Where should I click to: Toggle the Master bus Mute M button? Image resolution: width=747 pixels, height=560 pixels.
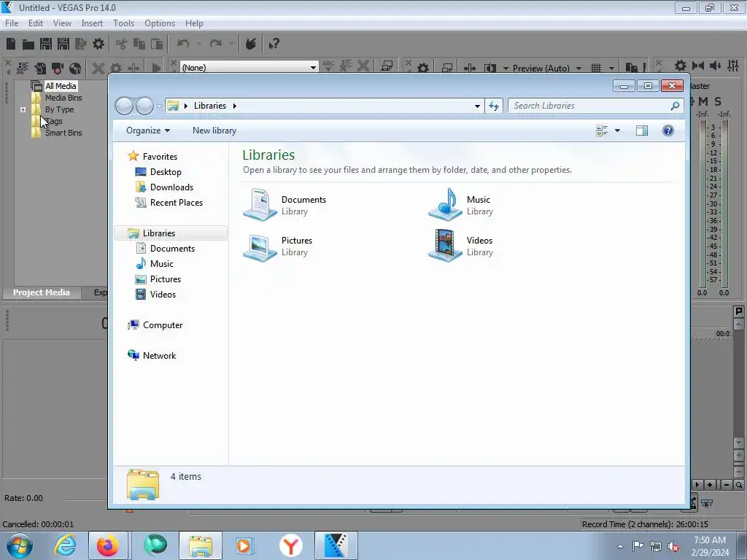point(703,101)
